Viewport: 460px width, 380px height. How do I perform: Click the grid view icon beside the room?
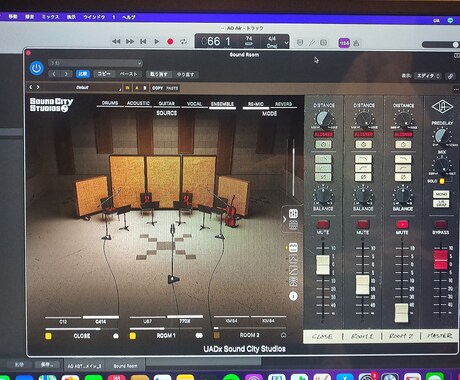click(x=293, y=213)
